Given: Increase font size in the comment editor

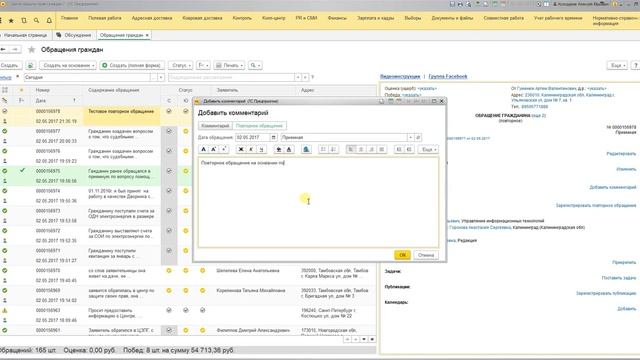Looking at the screenshot, I should (213, 149).
